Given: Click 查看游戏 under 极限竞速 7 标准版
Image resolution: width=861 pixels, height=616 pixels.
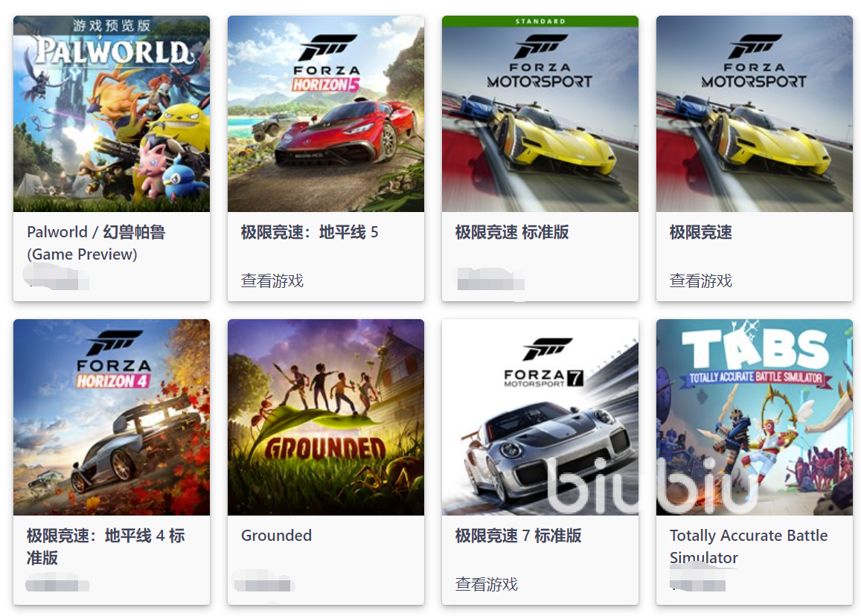Looking at the screenshot, I should [487, 584].
